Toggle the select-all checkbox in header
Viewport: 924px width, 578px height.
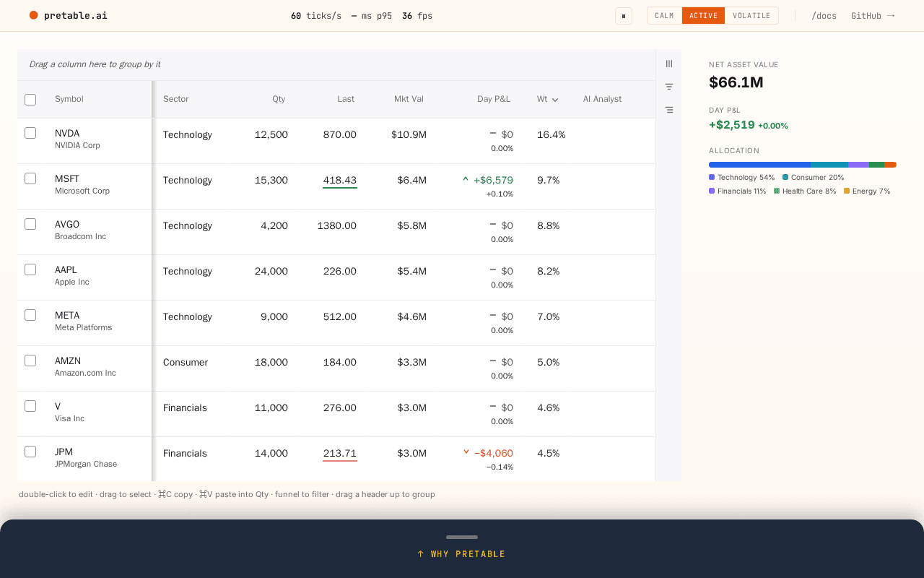(30, 100)
